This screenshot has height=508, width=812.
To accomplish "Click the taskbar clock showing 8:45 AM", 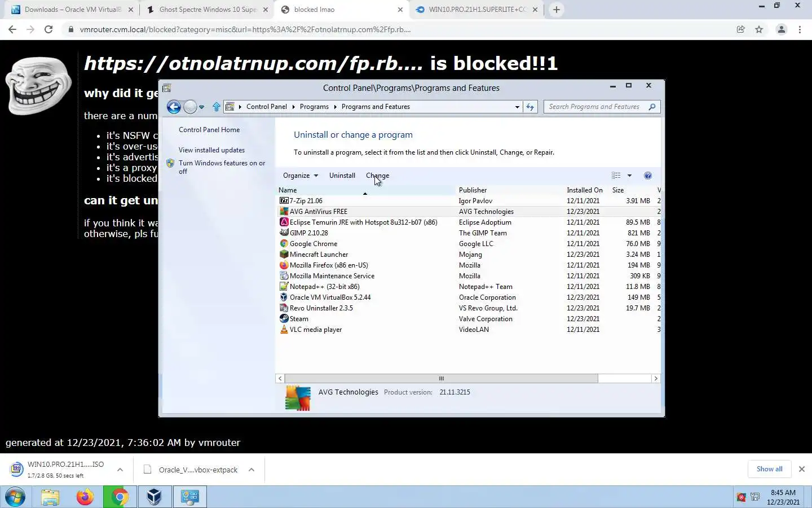I will pyautogui.click(x=783, y=497).
